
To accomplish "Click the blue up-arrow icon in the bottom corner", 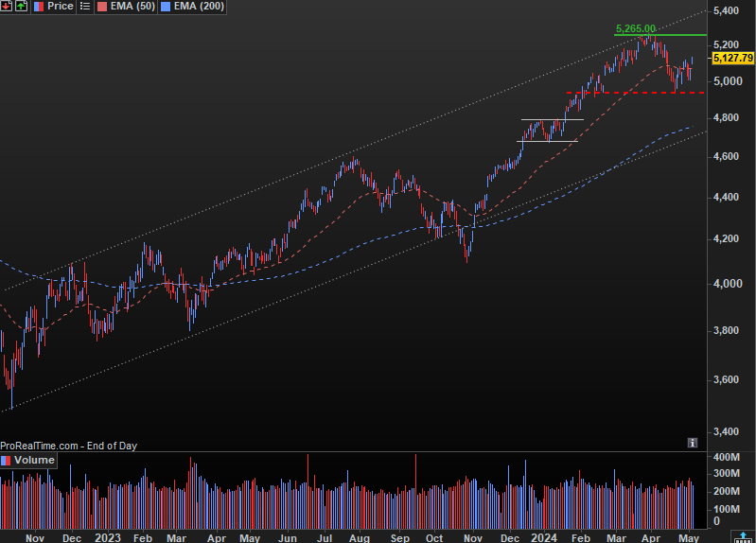I will click(743, 536).
